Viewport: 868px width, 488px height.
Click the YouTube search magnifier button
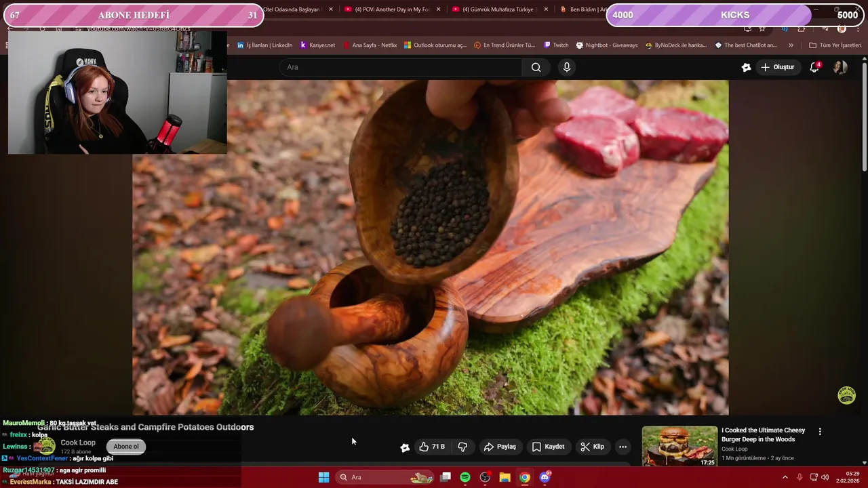tap(536, 67)
